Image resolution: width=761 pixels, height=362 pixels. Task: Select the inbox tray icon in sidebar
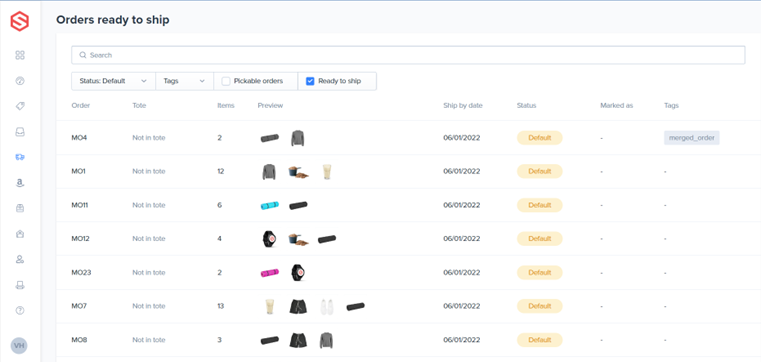tap(20, 132)
